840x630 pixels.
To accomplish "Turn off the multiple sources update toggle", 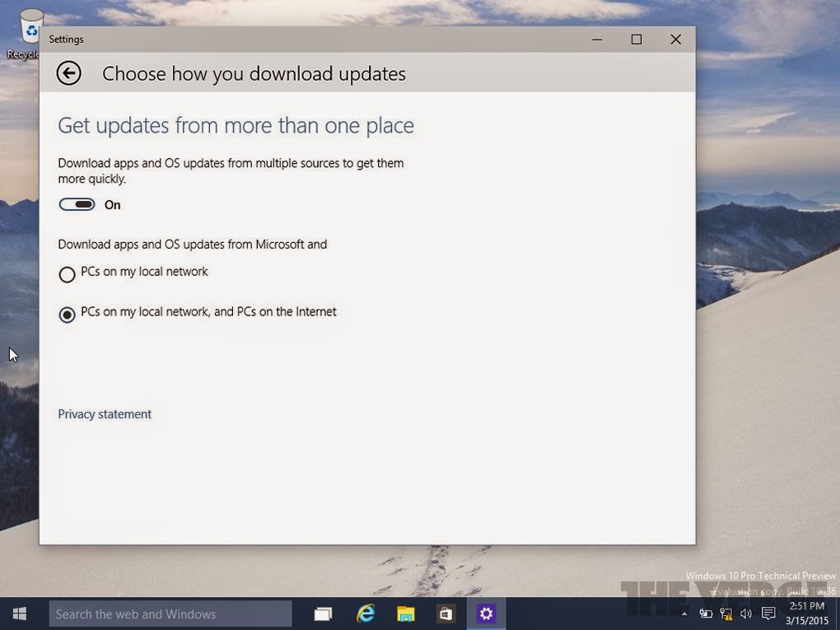I will [x=77, y=204].
